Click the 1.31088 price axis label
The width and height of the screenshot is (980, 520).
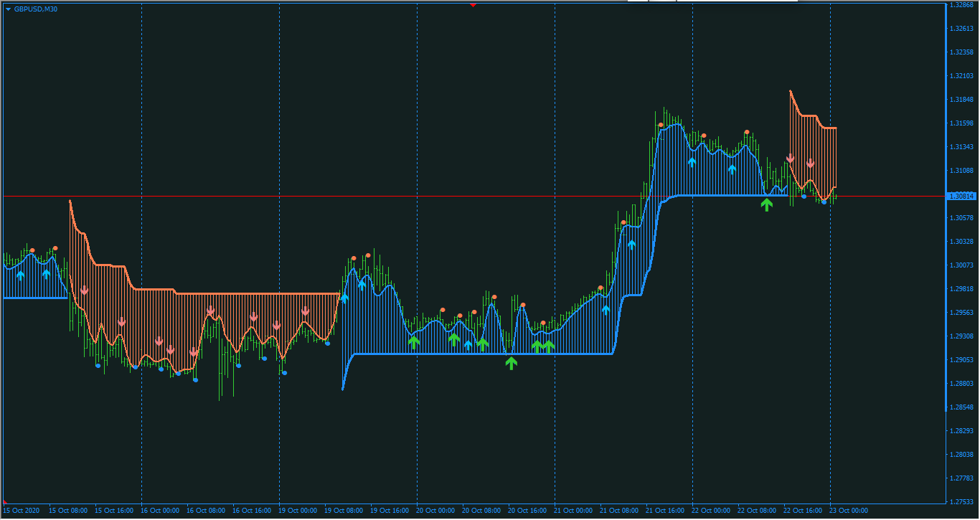961,171
